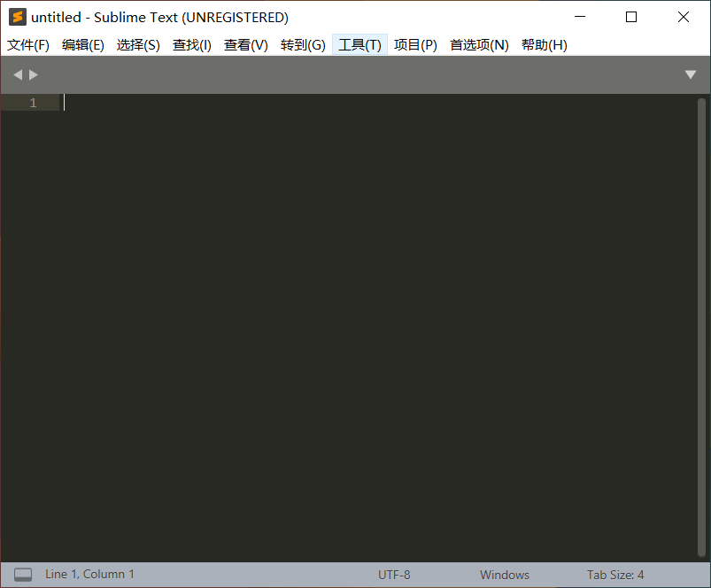Image resolution: width=711 pixels, height=588 pixels.
Task: Open the 项目(P) menu
Action: tap(415, 45)
